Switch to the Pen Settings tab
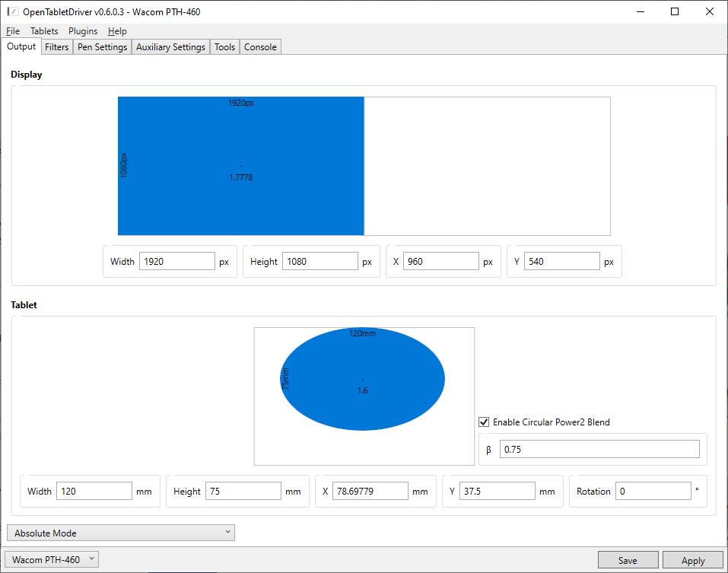 click(x=102, y=47)
